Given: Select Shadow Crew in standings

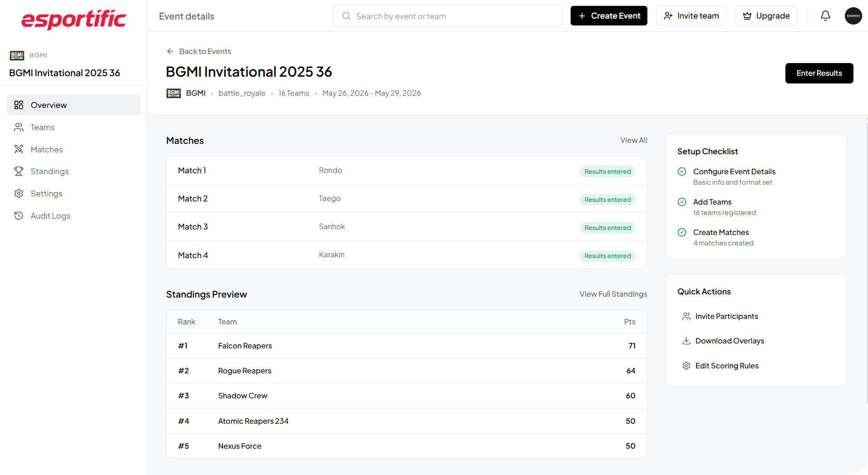Looking at the screenshot, I should tap(407, 396).
